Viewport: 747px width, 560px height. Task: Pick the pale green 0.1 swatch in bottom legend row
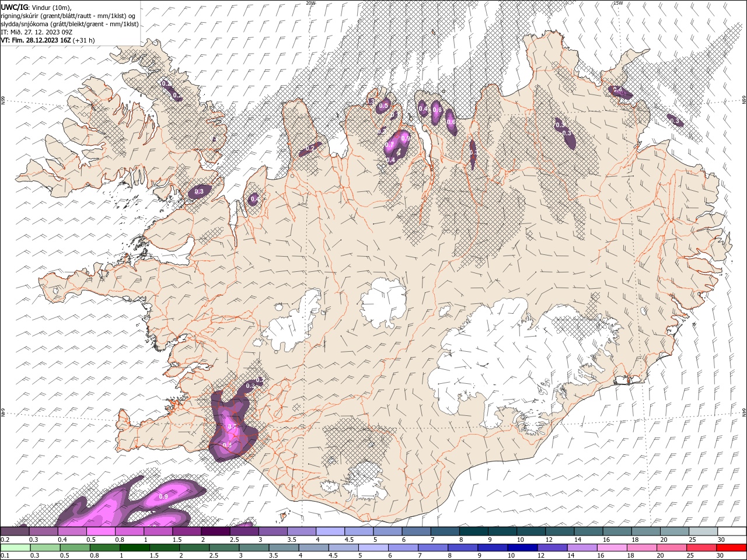tap(16, 548)
